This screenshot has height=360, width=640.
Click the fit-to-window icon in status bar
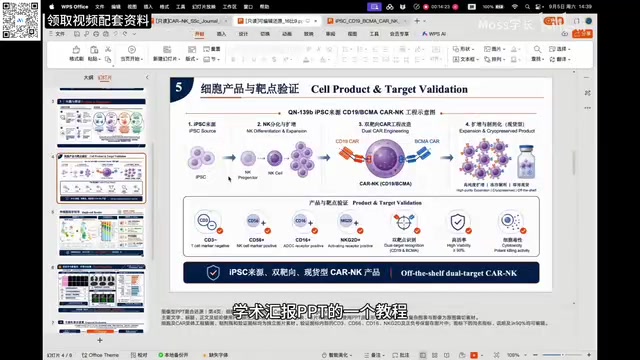[x=496, y=355]
